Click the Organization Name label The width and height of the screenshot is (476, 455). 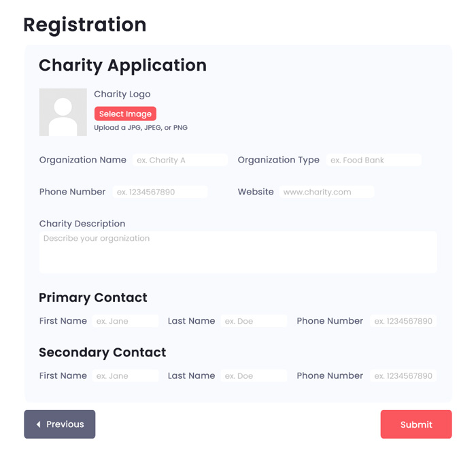click(x=82, y=160)
